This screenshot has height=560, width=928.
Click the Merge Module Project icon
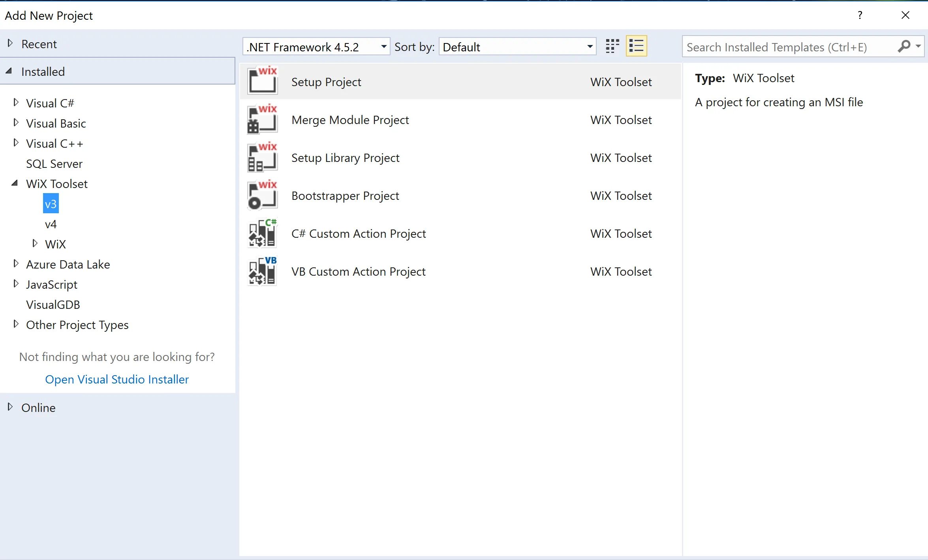[262, 119]
